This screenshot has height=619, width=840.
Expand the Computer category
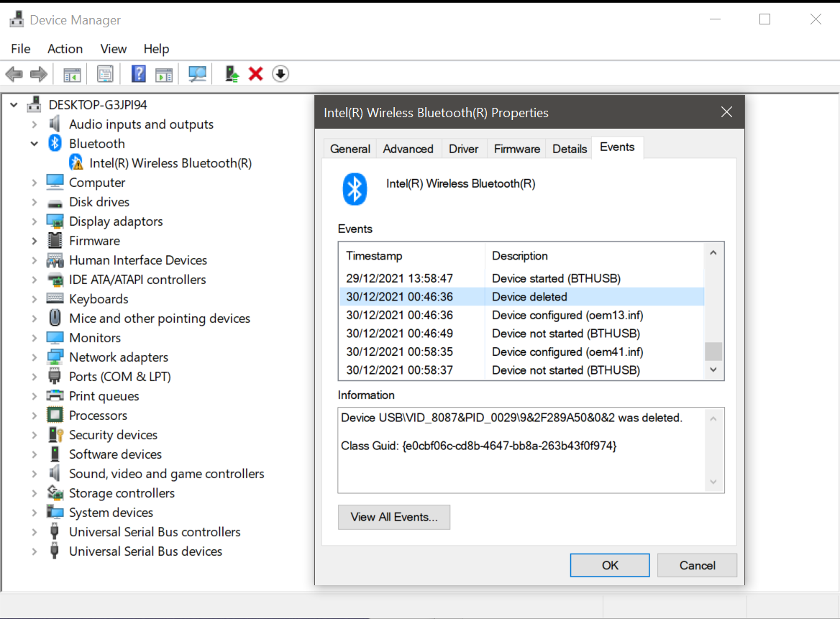pyautogui.click(x=35, y=183)
